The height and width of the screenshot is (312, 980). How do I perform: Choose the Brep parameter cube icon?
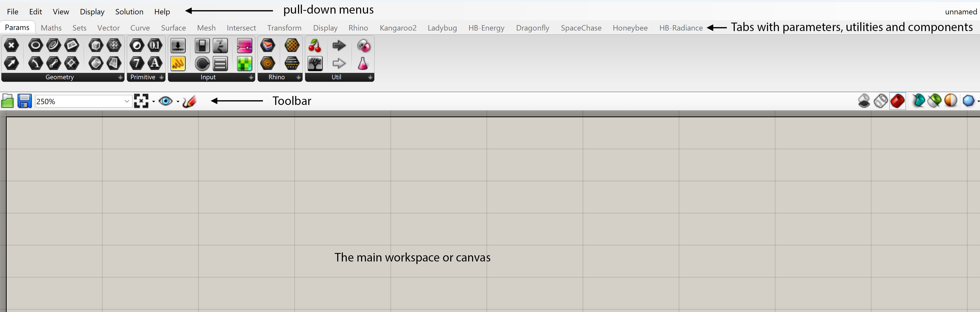96,45
